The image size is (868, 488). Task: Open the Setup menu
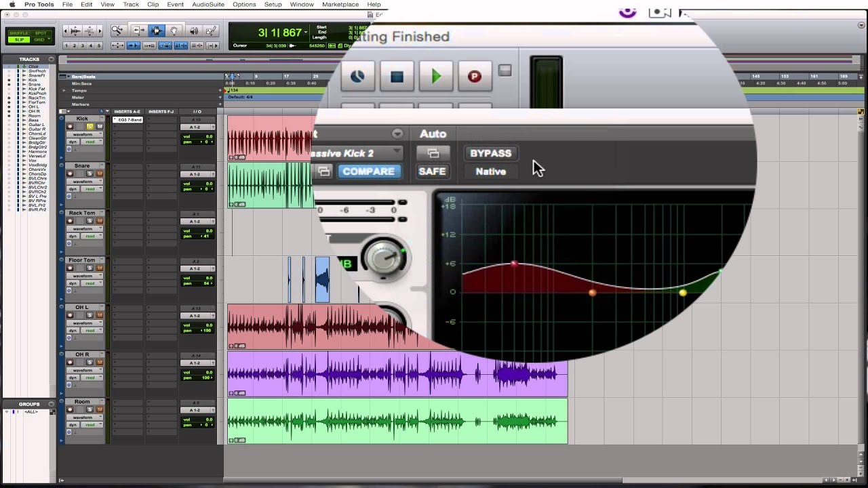point(273,5)
